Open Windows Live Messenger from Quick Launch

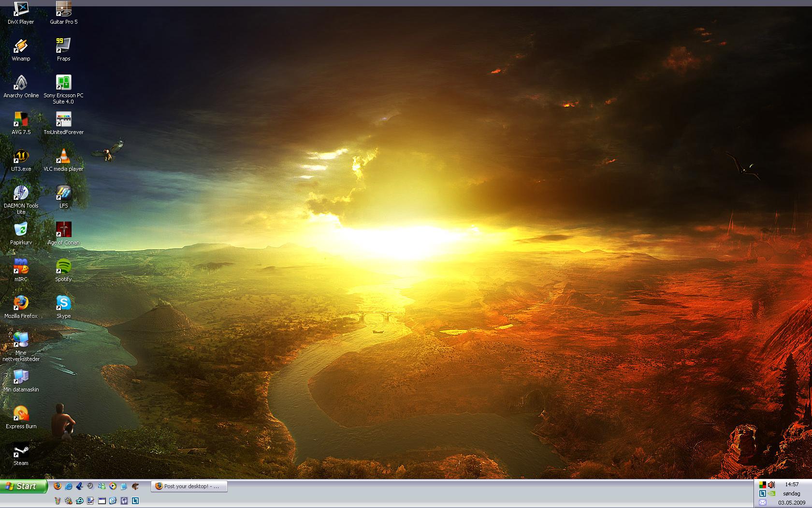pos(102,486)
